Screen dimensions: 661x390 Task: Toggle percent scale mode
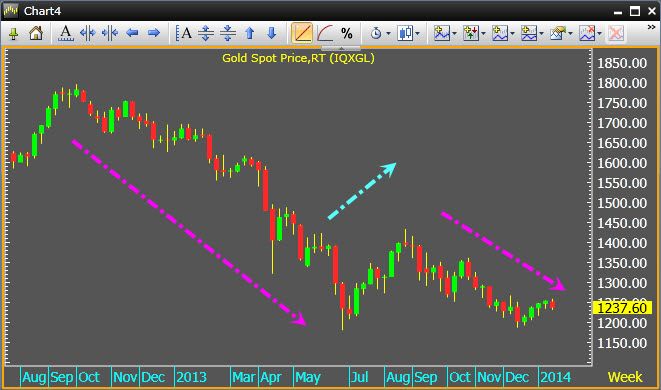coord(347,33)
